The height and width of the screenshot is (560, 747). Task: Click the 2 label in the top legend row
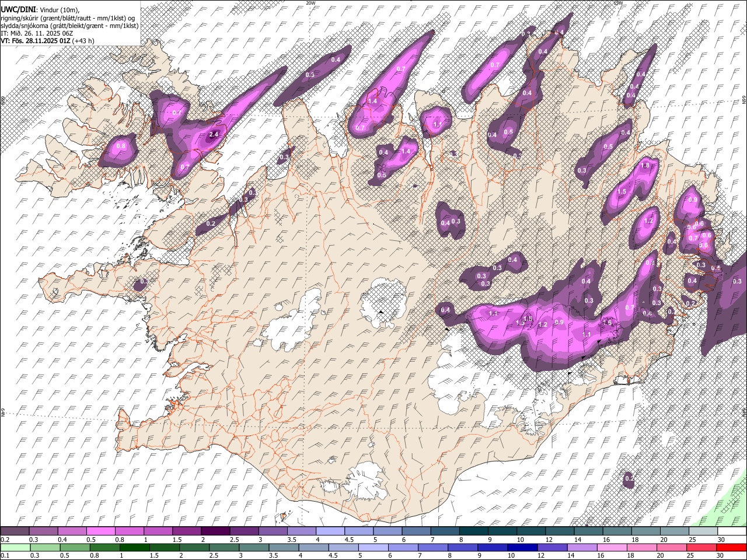click(x=203, y=540)
